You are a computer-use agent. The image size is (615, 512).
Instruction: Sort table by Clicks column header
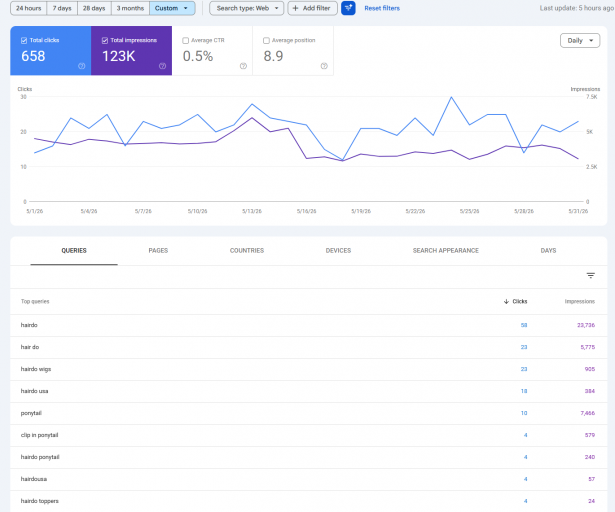[520, 301]
